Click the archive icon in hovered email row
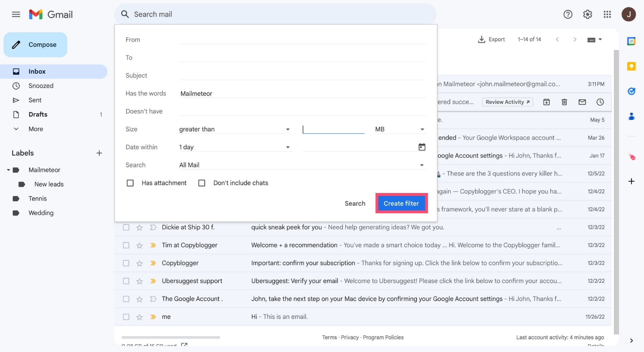The image size is (644, 352). [x=546, y=102]
